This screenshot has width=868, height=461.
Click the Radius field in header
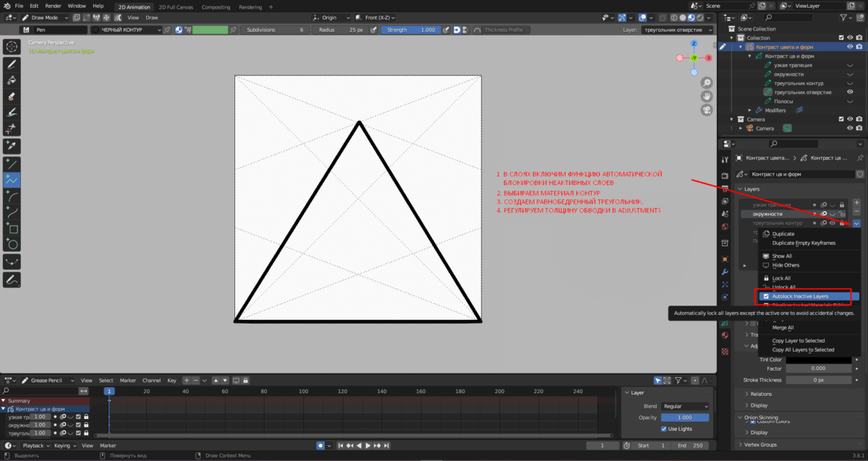pos(341,30)
